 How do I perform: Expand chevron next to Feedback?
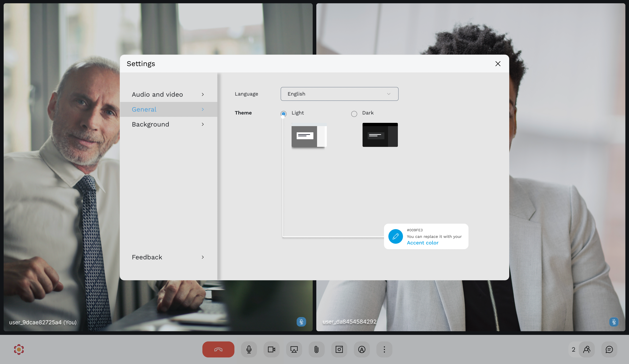coord(203,257)
